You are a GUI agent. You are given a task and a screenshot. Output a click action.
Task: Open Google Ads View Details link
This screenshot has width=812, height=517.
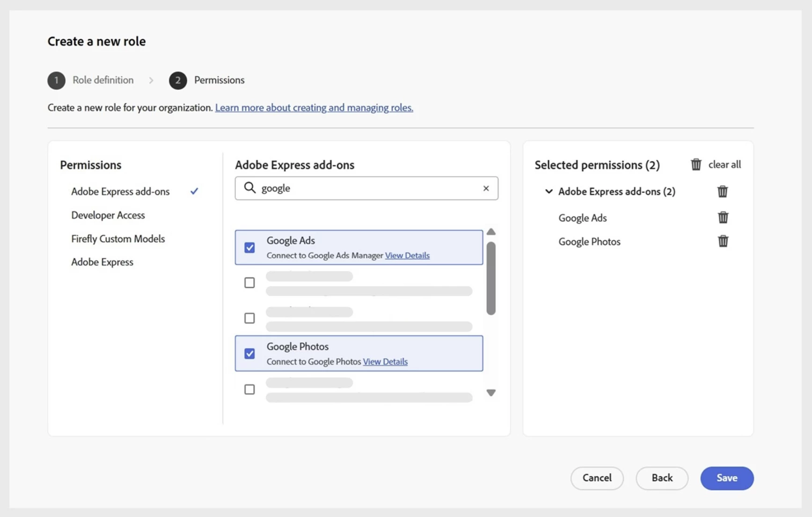click(x=407, y=255)
